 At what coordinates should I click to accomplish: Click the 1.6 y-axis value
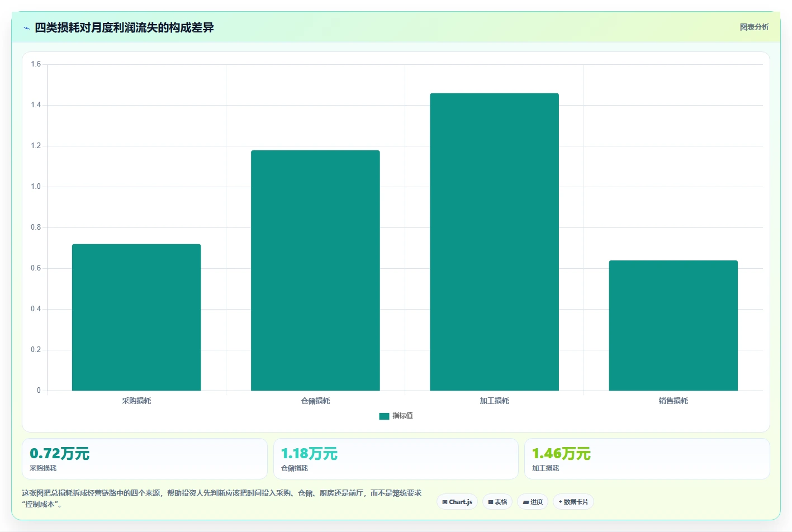tap(36, 64)
